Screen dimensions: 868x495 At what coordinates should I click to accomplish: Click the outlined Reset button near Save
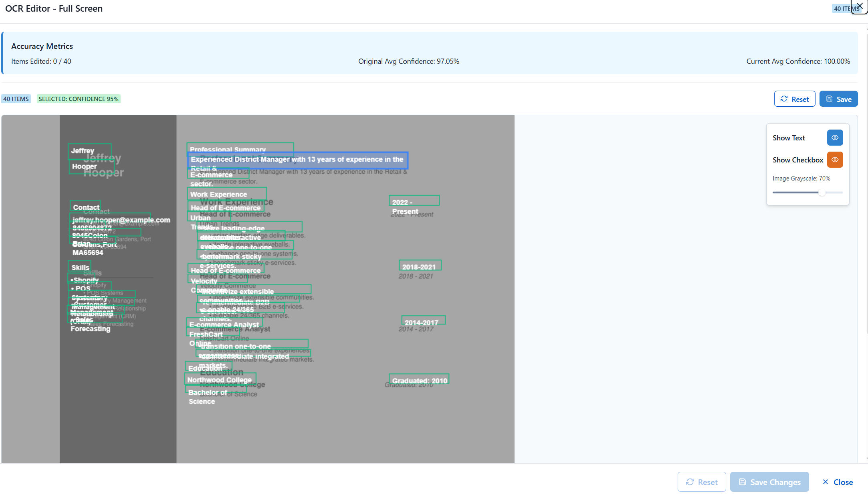coord(794,99)
